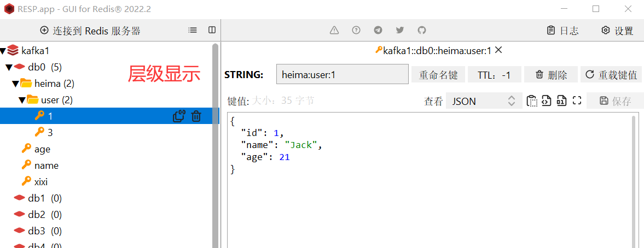This screenshot has height=248, width=644.
Task: Click the 重载键值 reload value button
Action: pos(611,75)
